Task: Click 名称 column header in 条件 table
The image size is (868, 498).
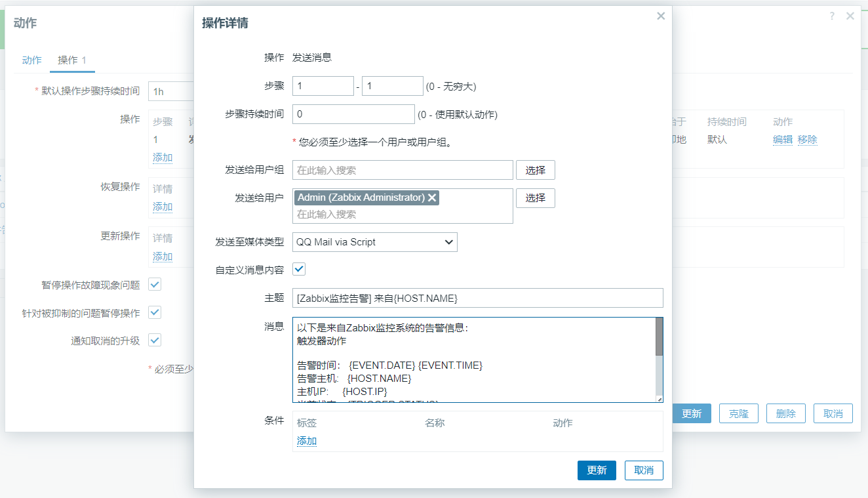Action: pos(435,423)
